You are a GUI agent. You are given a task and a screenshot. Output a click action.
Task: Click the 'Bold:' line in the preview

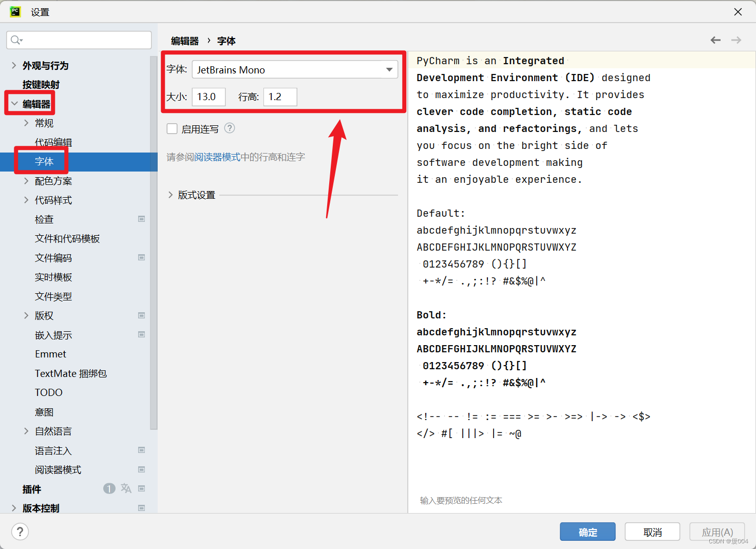click(x=431, y=315)
